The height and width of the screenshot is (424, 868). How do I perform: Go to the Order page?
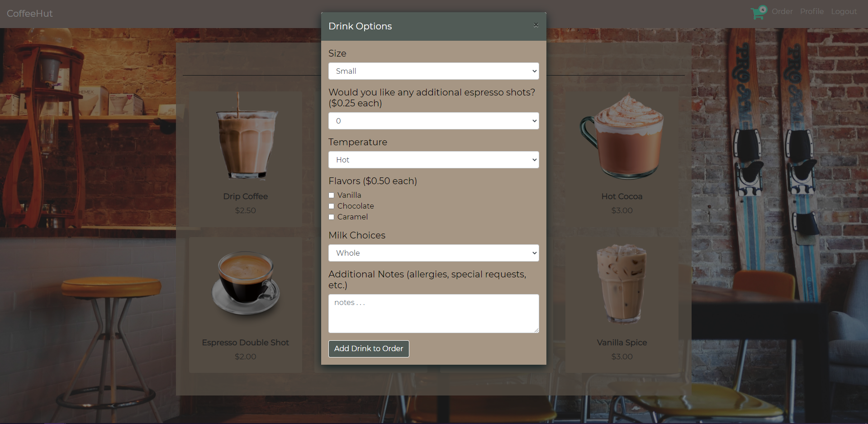tap(782, 11)
